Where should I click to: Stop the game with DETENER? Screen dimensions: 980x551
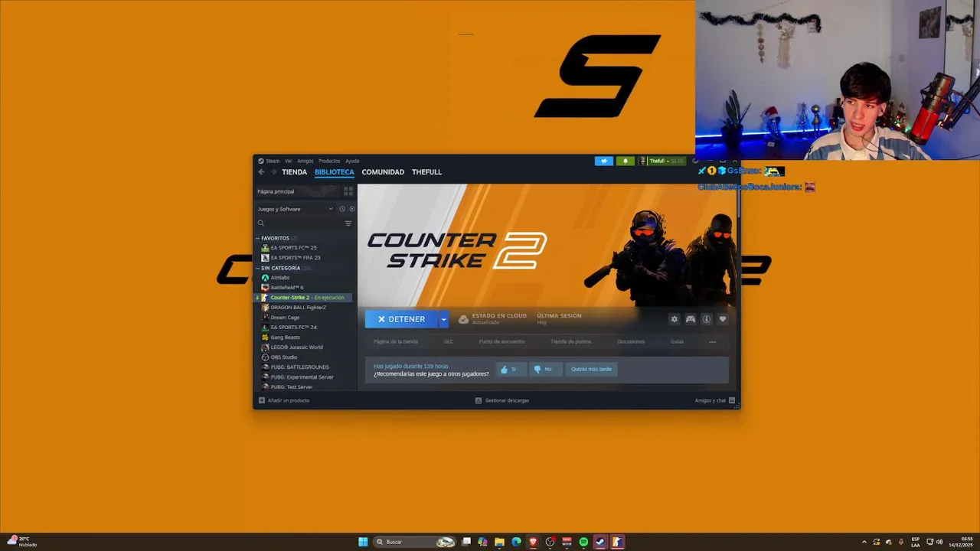[x=401, y=319]
